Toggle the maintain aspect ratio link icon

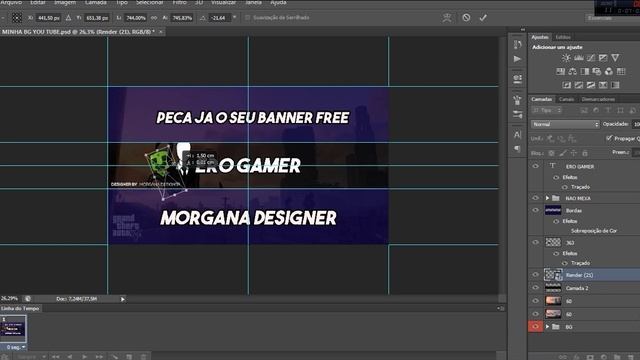154,18
